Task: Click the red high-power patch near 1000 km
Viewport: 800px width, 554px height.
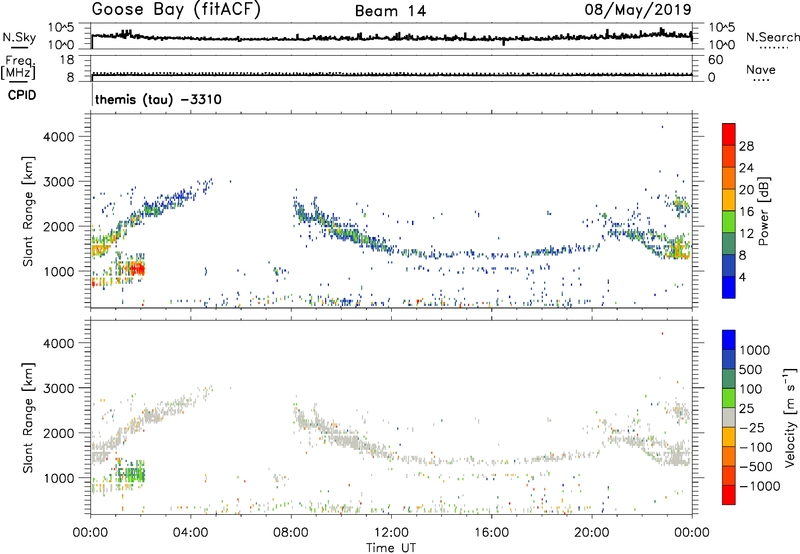Action: point(135,269)
